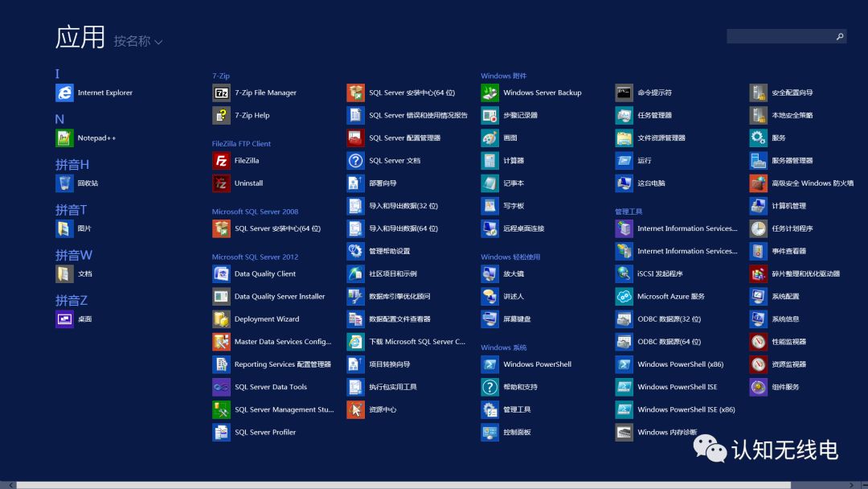Click the horizontal scrollbar right arrow
868x489 pixels.
(x=851, y=485)
